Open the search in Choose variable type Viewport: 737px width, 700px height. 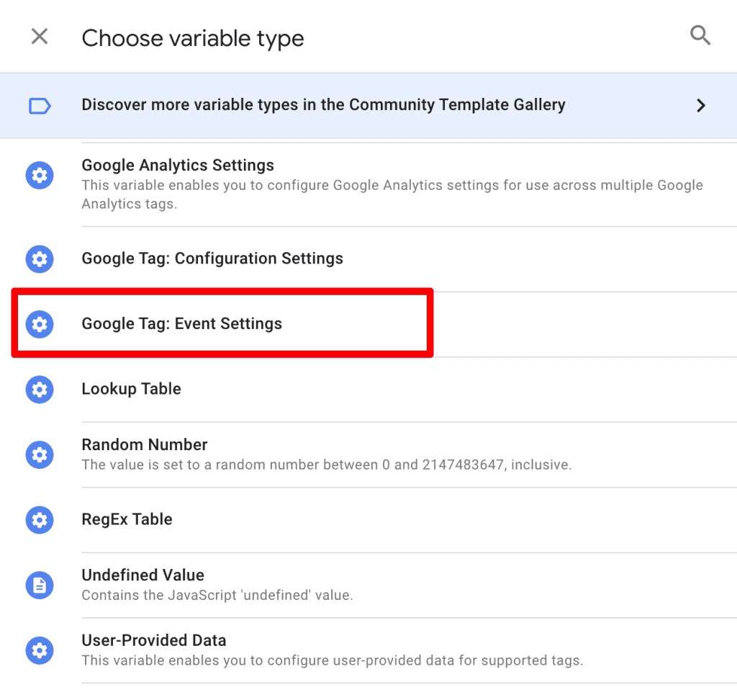700,35
